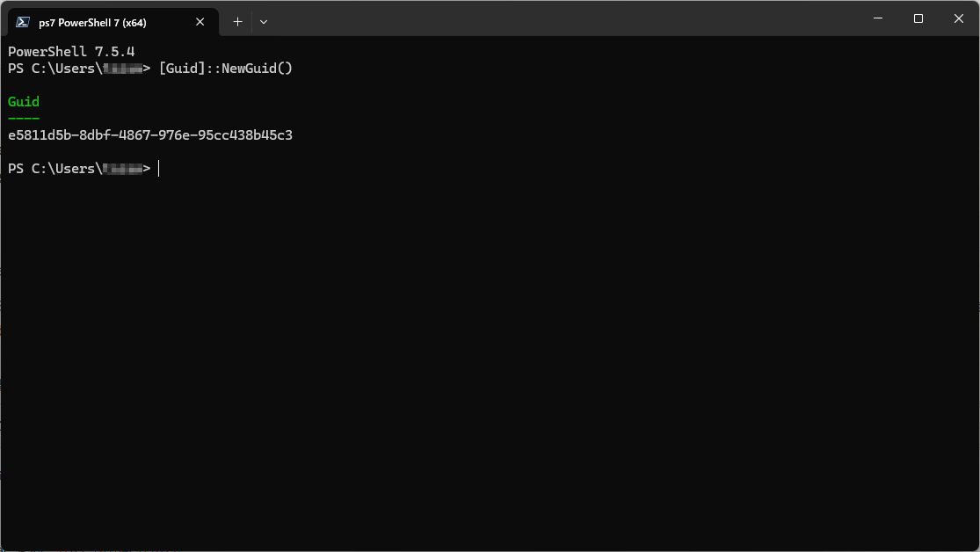Open a new tab with plus button

coord(237,22)
